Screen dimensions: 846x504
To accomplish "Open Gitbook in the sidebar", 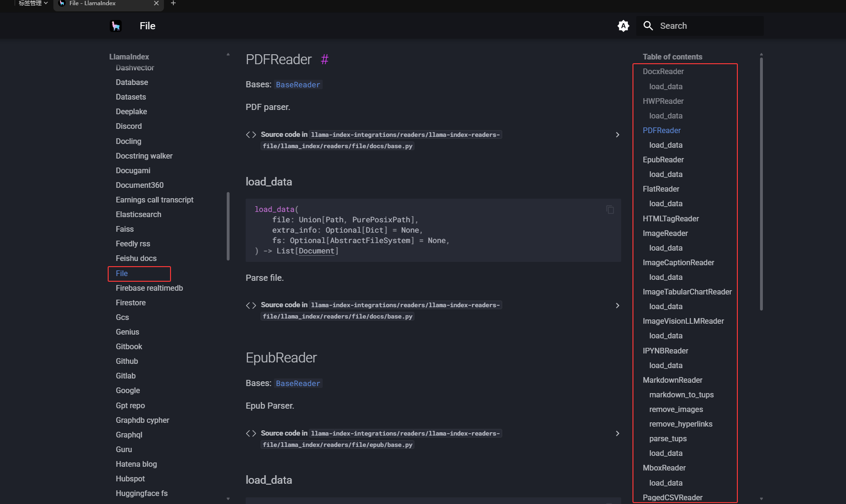I will pos(129,346).
